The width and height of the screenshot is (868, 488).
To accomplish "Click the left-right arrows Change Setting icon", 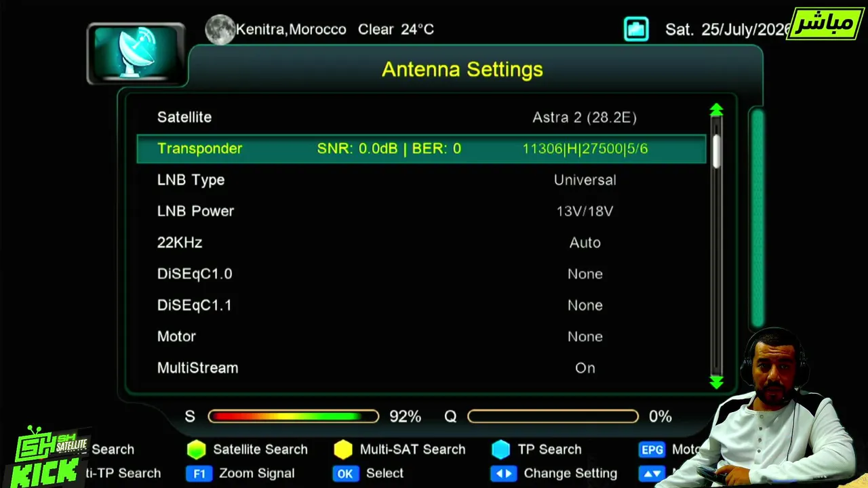I will [503, 473].
